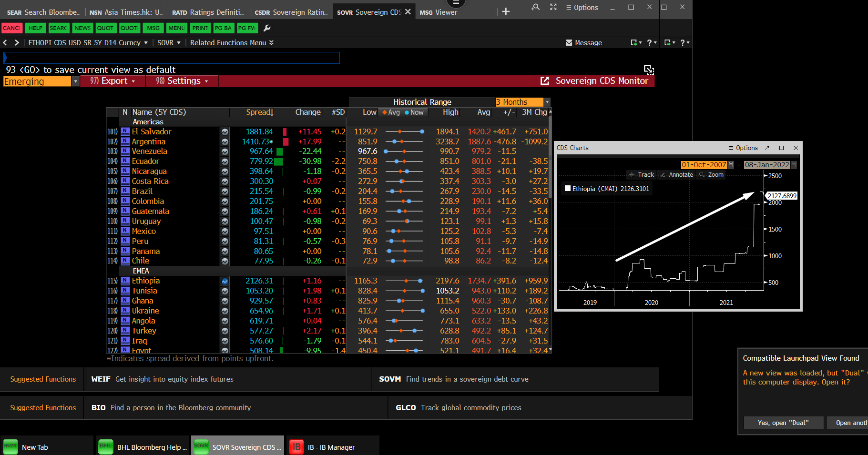Screen dimensions: 868x455
Task: Toggle chart selection for Tunisia row
Action: tap(225, 291)
